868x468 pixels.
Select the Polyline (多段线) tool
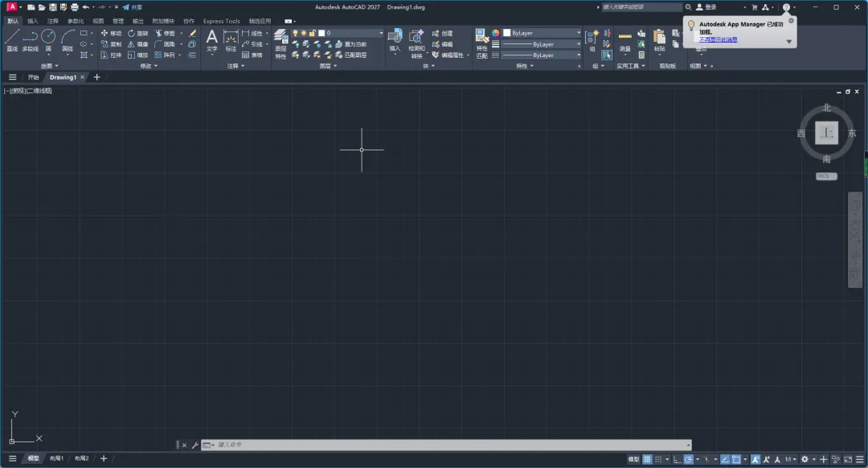(31, 40)
